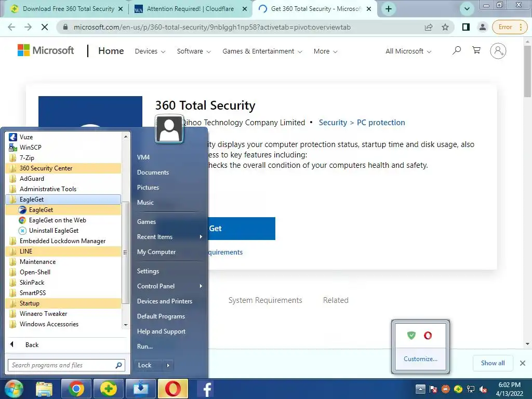532x399 pixels.
Task: Bookmark this page with the star icon
Action: [445, 27]
